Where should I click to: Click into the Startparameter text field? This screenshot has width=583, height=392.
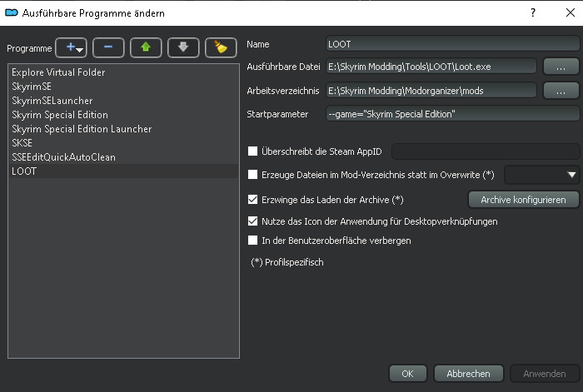(452, 114)
